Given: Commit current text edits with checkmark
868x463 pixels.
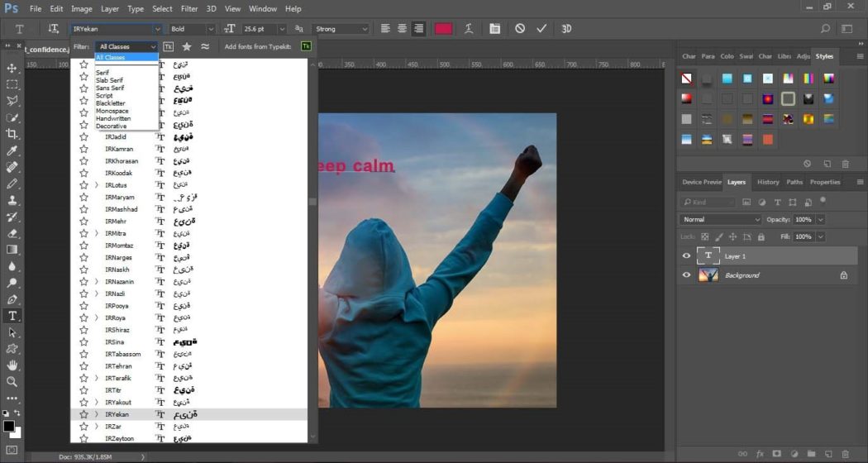Looking at the screenshot, I should pyautogui.click(x=541, y=29).
